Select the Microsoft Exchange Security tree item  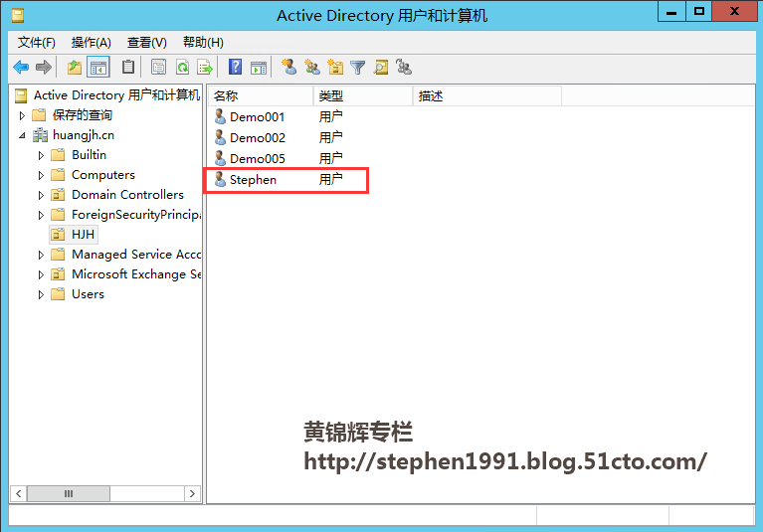pyautogui.click(x=136, y=274)
